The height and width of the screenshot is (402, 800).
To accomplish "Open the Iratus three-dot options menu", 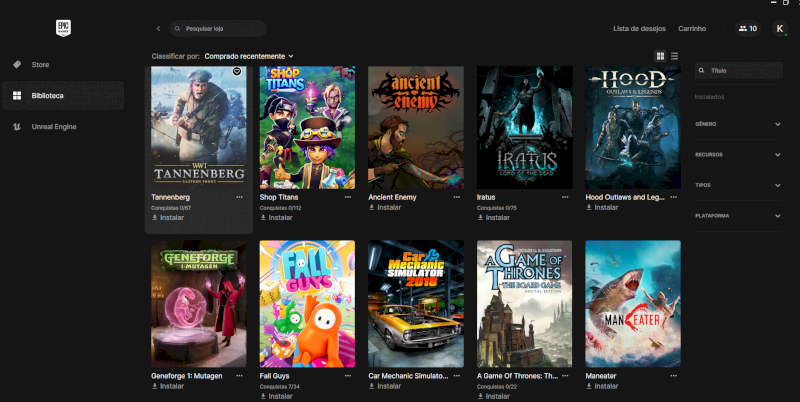I will click(565, 197).
